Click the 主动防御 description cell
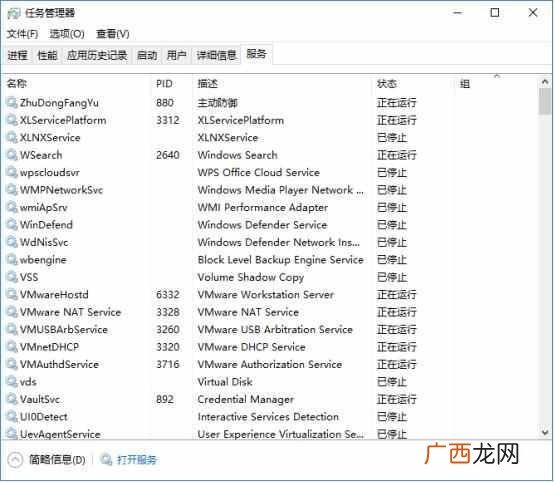Screen dimensions: 554x482 click(217, 103)
